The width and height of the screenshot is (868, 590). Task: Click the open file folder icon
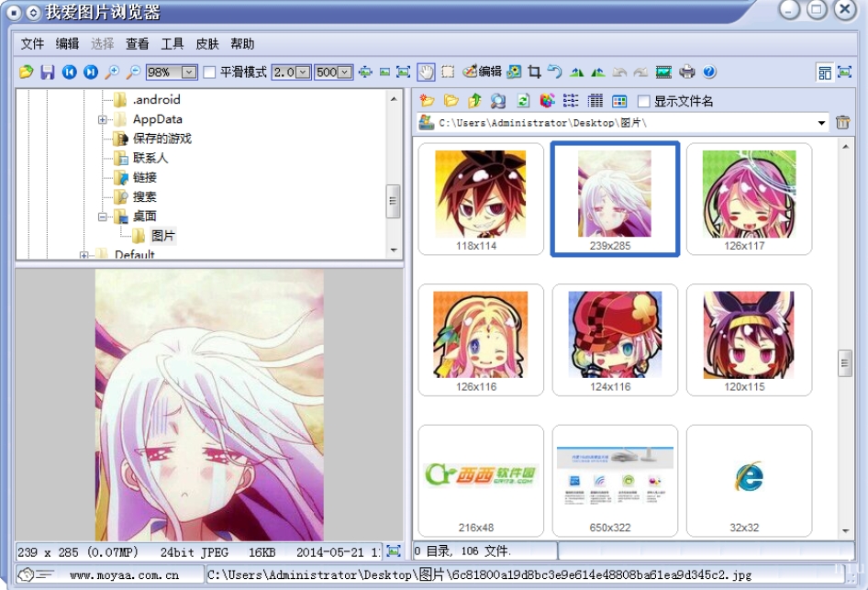click(x=26, y=72)
